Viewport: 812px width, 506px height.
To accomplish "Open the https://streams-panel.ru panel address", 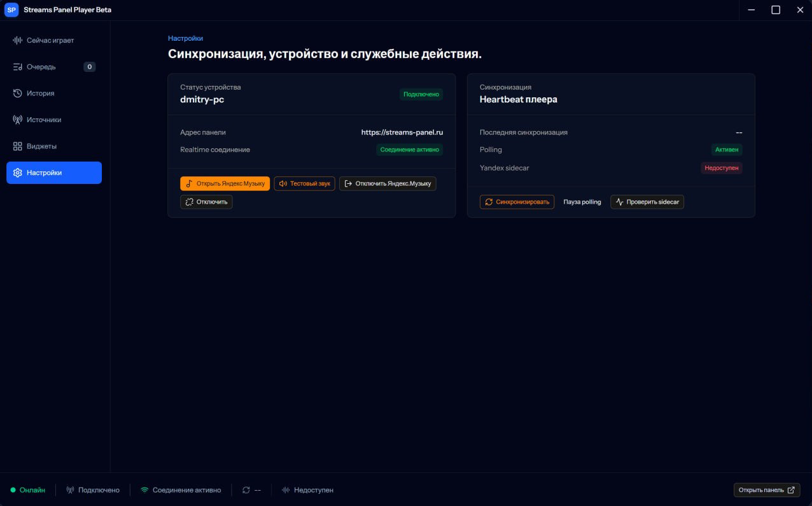I will (x=402, y=132).
